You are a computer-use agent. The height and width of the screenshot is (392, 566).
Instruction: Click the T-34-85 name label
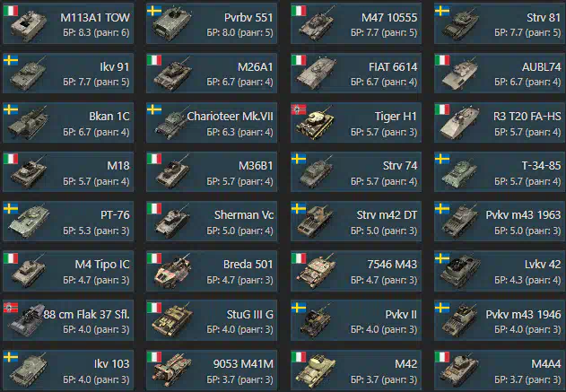[x=541, y=166]
